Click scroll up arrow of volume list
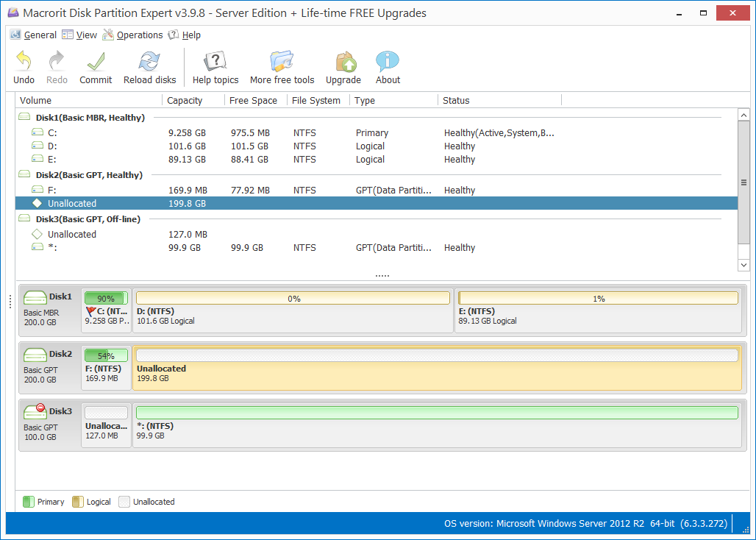Screen dimensions: 756x540 743,115
